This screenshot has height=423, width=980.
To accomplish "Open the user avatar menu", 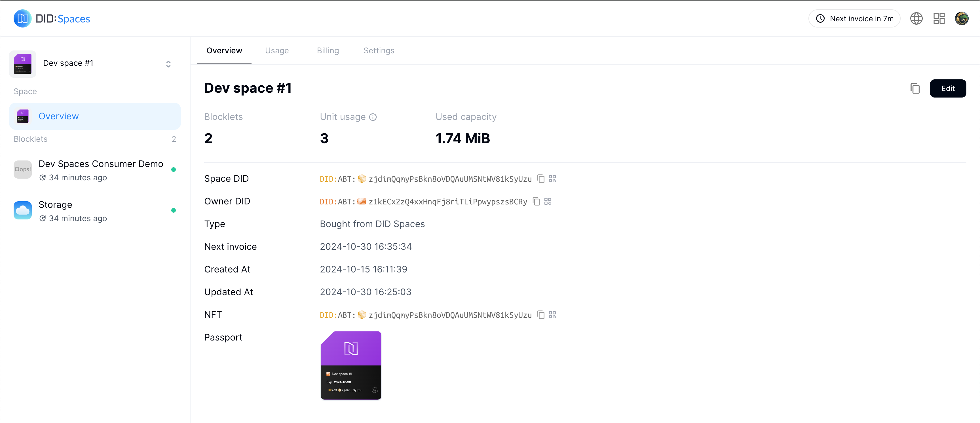I will coord(962,19).
